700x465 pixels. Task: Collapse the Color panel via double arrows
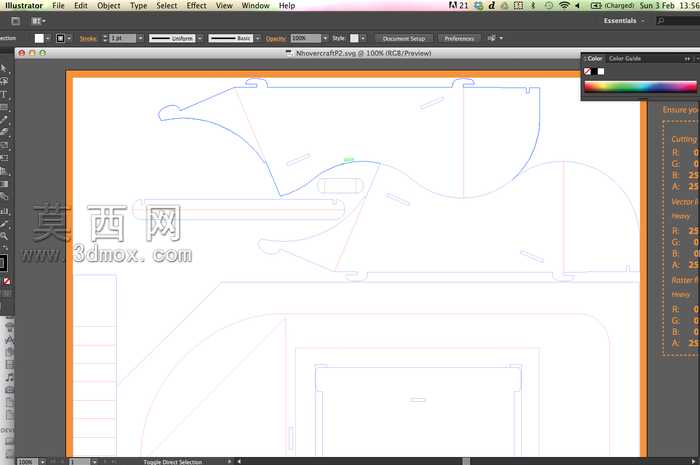[x=687, y=58]
